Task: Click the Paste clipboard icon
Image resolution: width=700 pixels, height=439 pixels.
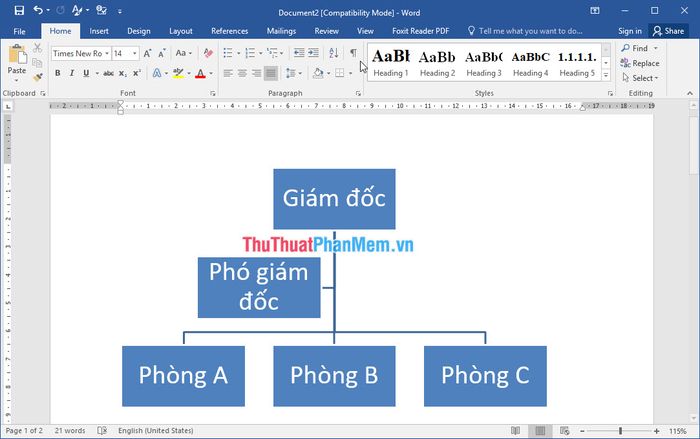Action: pos(17,55)
